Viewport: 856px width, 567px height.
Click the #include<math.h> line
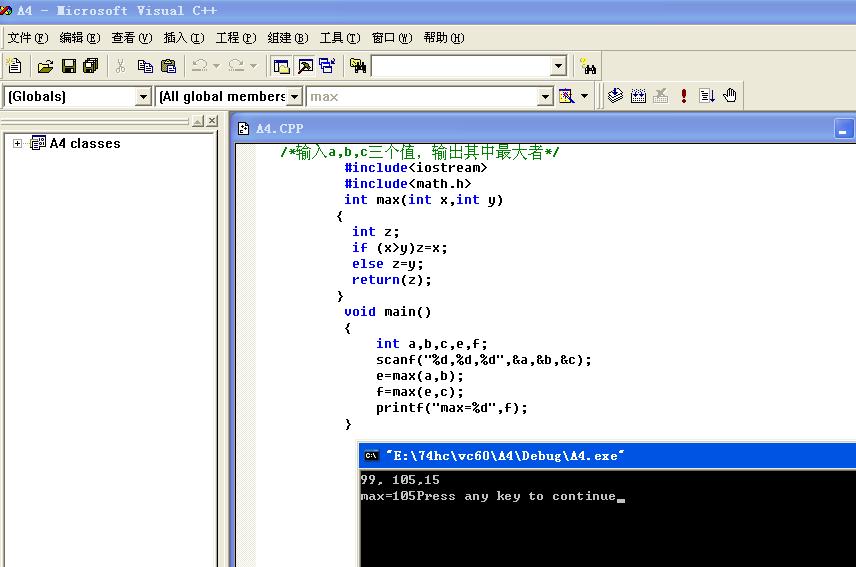407,184
